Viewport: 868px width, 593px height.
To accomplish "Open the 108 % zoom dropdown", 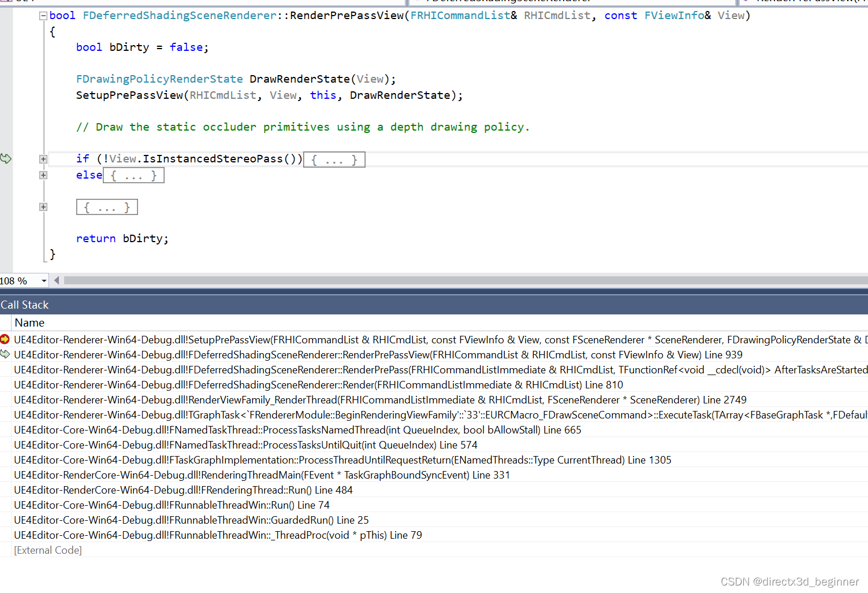I will pos(44,281).
